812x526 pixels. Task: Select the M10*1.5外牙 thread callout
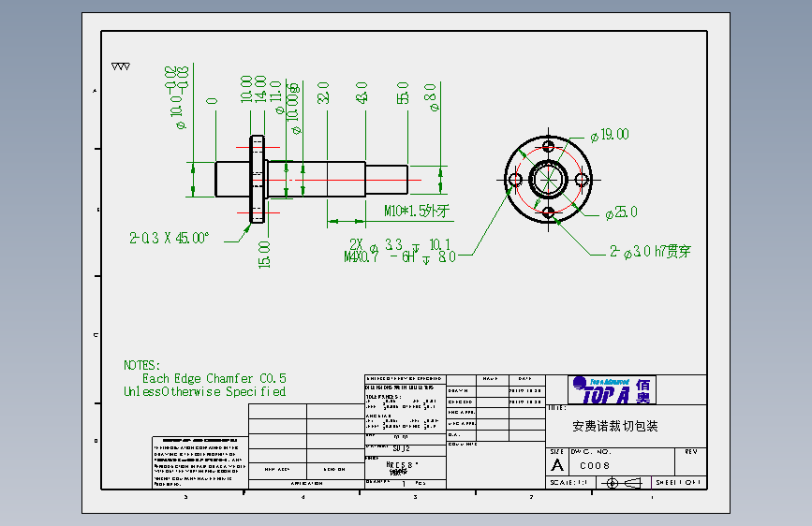click(x=417, y=211)
